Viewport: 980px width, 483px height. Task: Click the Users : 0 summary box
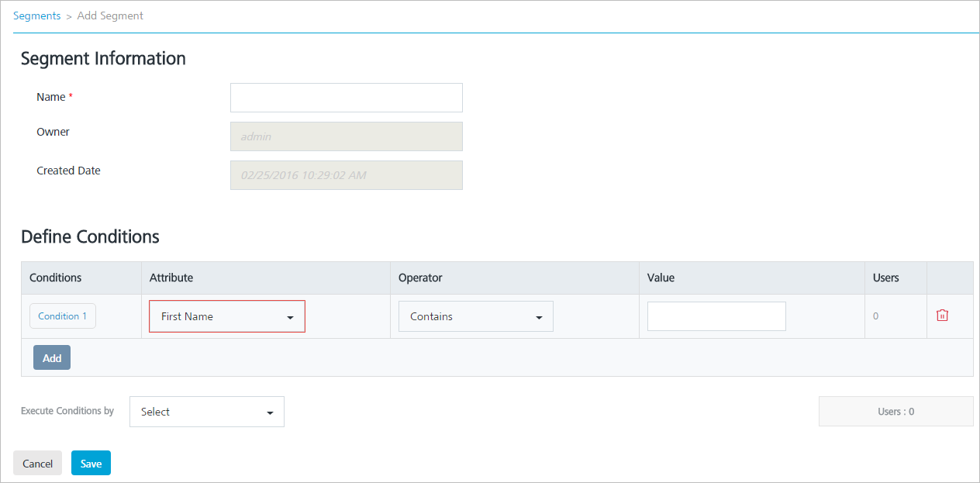(x=895, y=412)
